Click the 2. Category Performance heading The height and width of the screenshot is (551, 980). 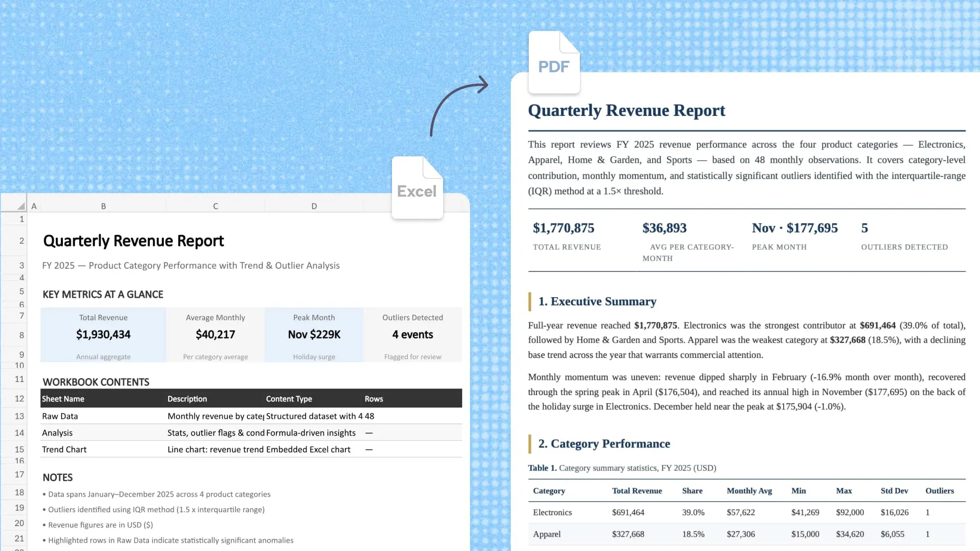click(x=604, y=444)
